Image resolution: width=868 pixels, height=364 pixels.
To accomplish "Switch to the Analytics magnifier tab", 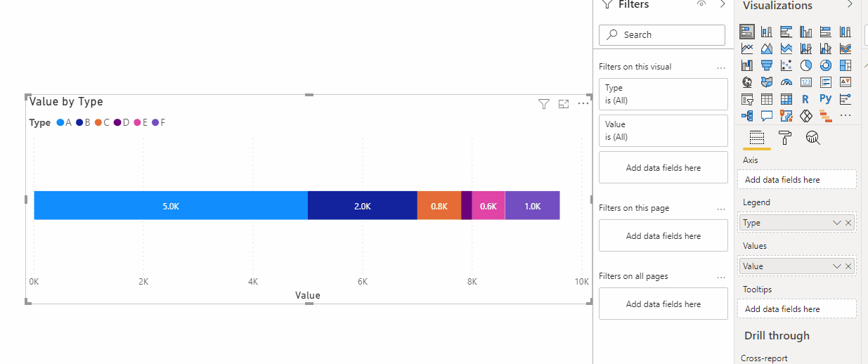I will 813,138.
